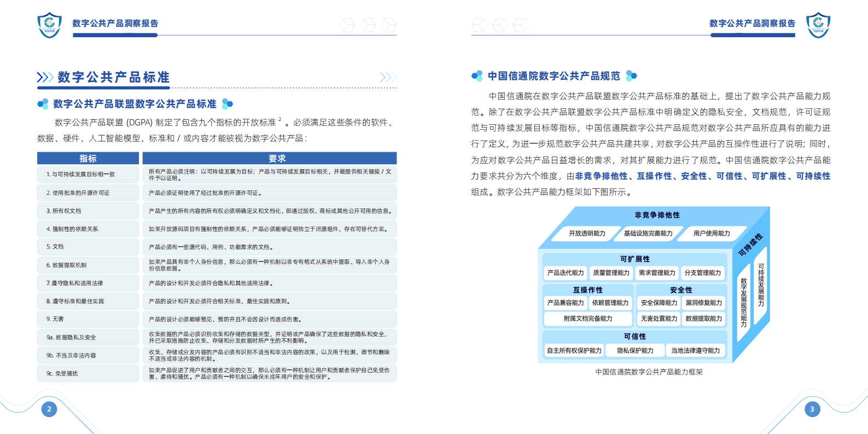Click the 漏洞修复能力 diagram cell
Image resolution: width=868 pixels, height=434 pixels.
click(704, 303)
